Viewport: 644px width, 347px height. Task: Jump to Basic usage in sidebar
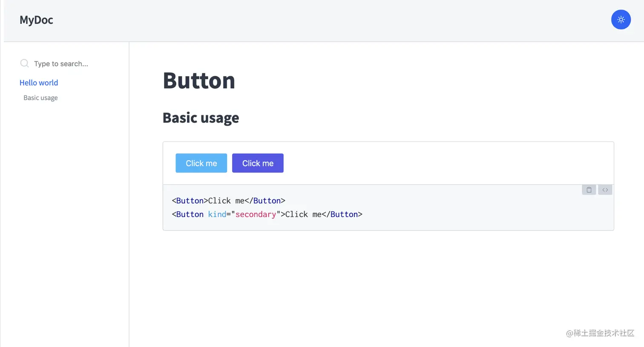(x=40, y=98)
